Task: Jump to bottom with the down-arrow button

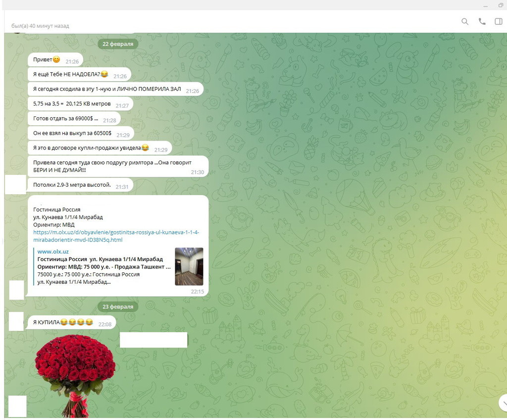Action: coord(503,402)
